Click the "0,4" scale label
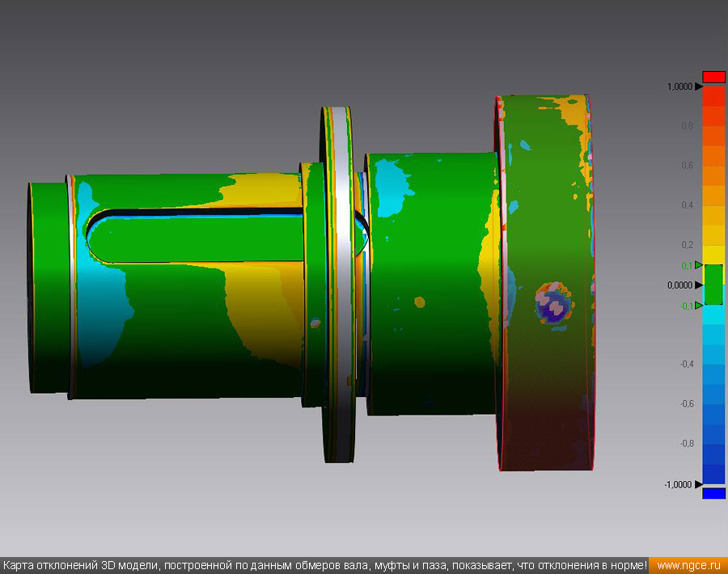728x574 pixels. point(687,205)
